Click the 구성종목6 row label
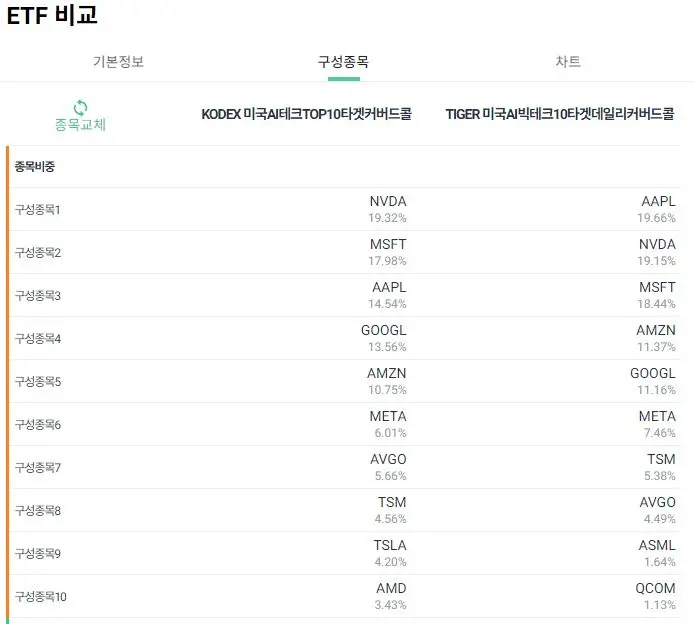Viewport: 694px width, 624px height. [38, 425]
